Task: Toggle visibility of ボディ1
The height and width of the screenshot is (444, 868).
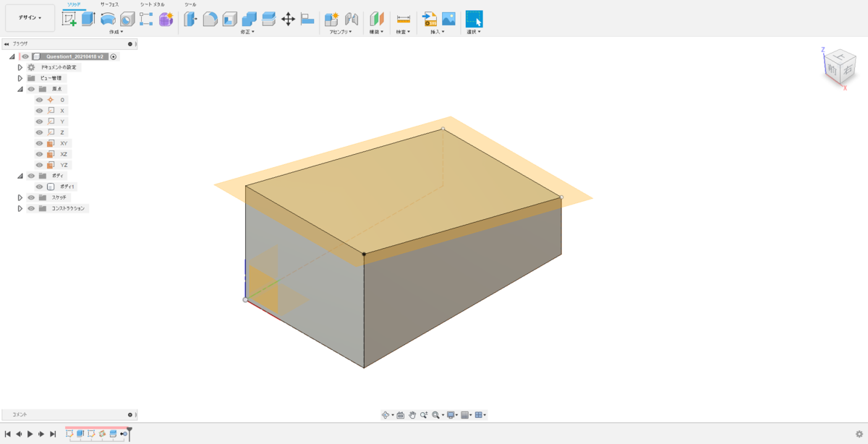Action: point(40,187)
